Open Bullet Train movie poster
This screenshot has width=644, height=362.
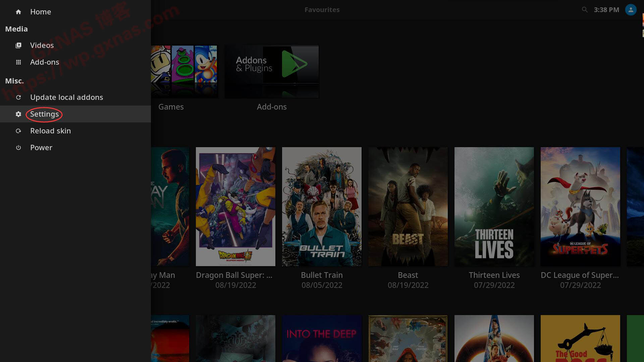point(321,206)
